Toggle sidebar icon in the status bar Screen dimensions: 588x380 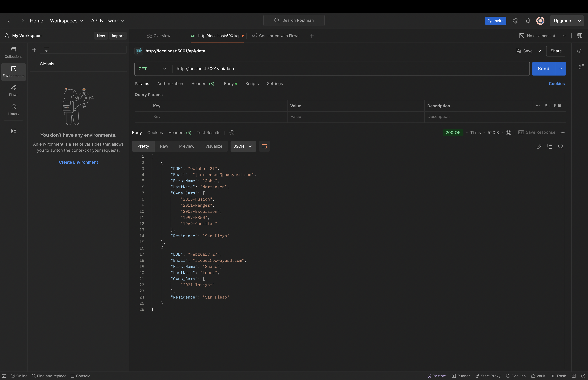coord(4,376)
